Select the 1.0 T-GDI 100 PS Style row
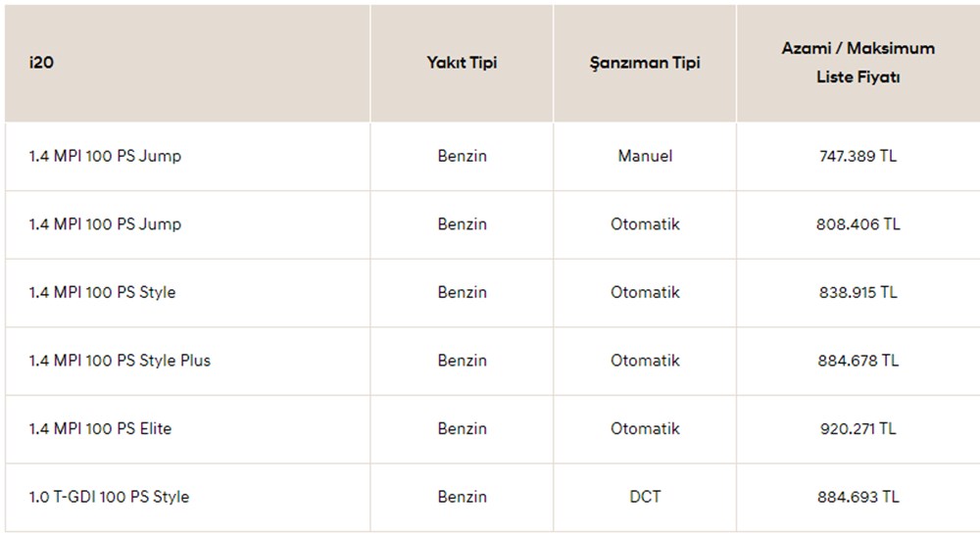980x537 pixels. pos(109,497)
